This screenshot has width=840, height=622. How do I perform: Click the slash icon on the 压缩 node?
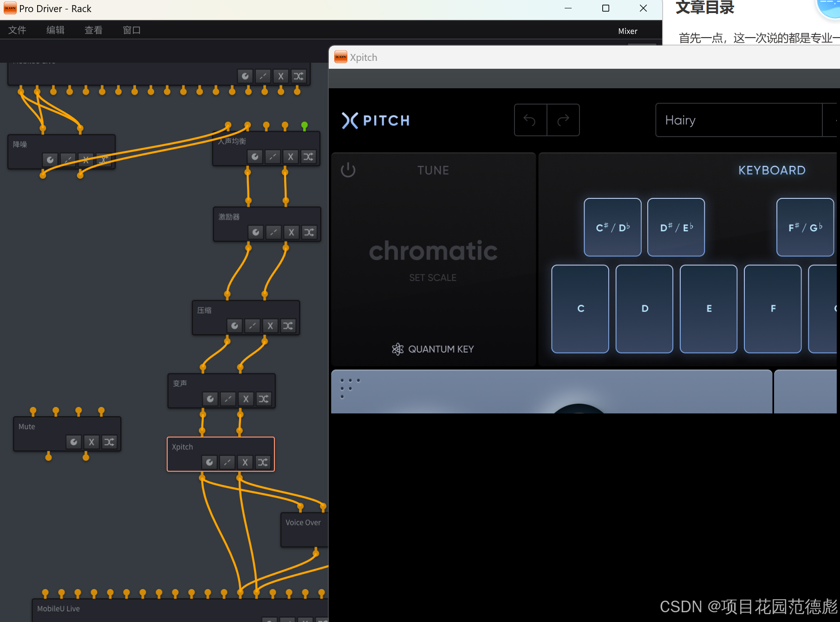pos(252,326)
